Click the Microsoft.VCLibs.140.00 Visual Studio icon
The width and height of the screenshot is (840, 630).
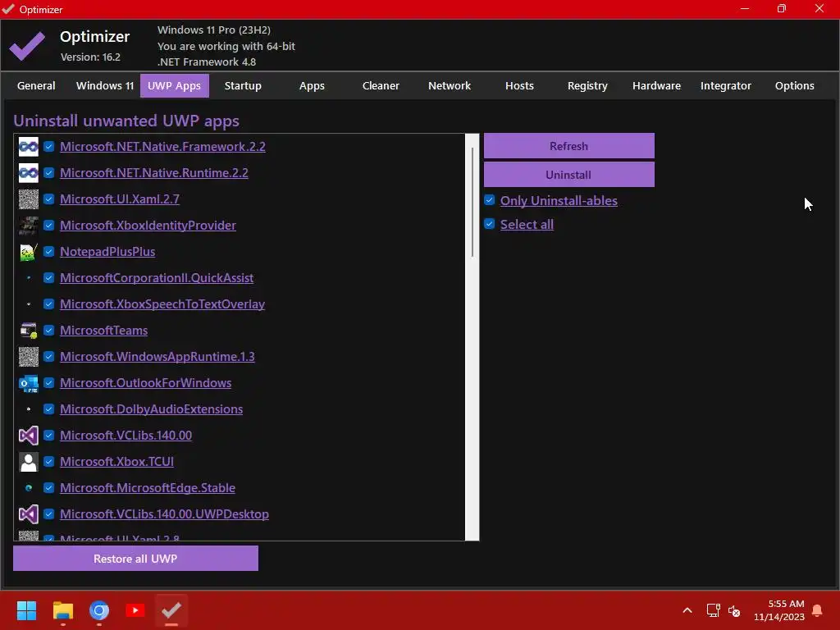pyautogui.click(x=29, y=436)
